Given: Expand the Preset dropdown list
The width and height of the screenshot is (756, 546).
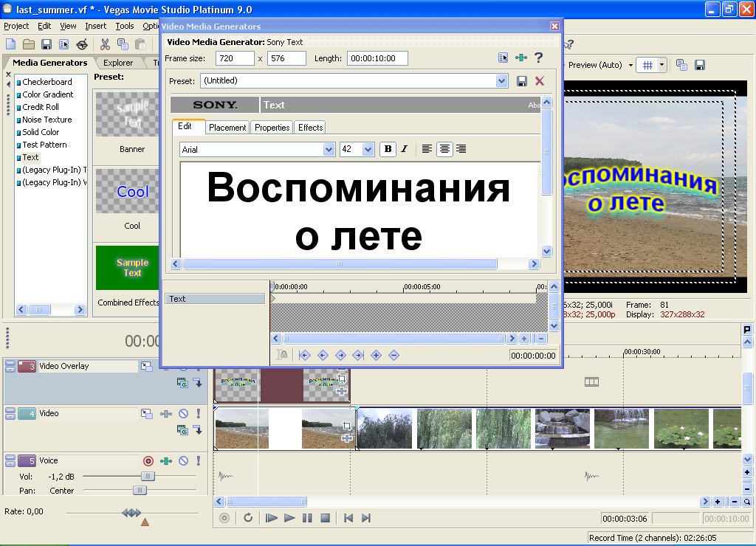Looking at the screenshot, I should (x=502, y=81).
